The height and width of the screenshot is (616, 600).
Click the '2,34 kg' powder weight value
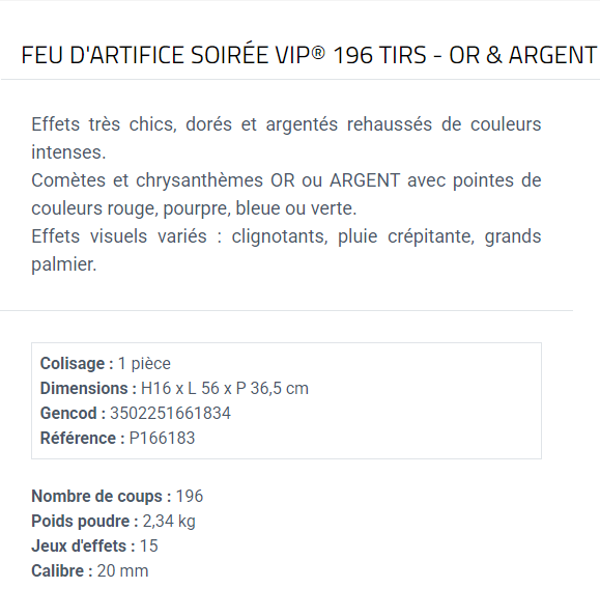point(169,521)
